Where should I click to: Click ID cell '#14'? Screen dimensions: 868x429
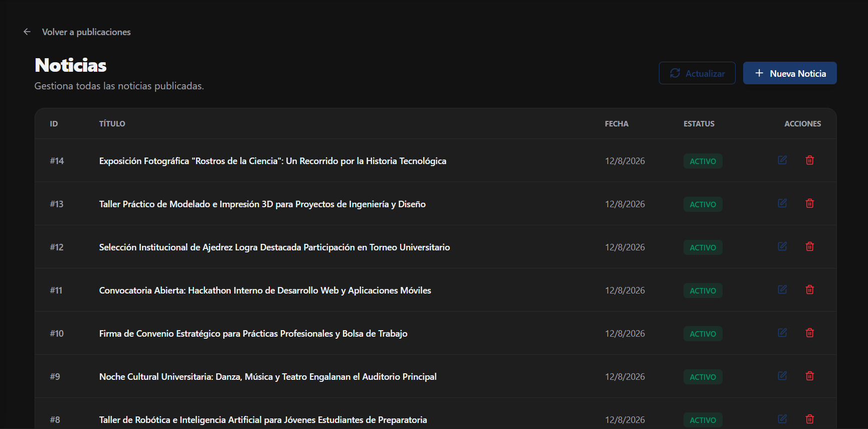tap(57, 161)
